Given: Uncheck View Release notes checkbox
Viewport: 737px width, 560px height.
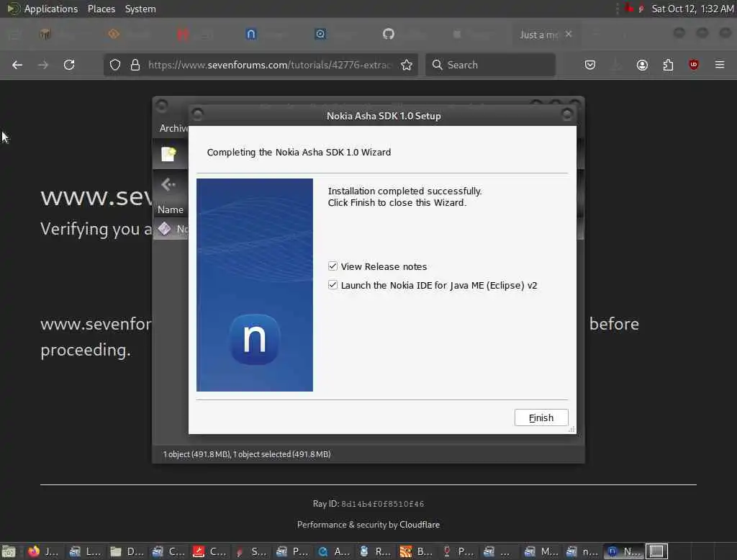Looking at the screenshot, I should coord(333,266).
